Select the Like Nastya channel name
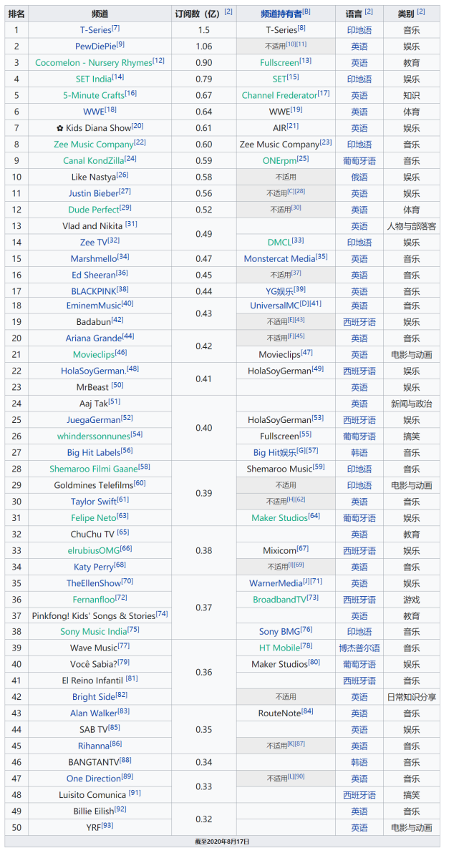The width and height of the screenshot is (459, 868). coord(94,177)
